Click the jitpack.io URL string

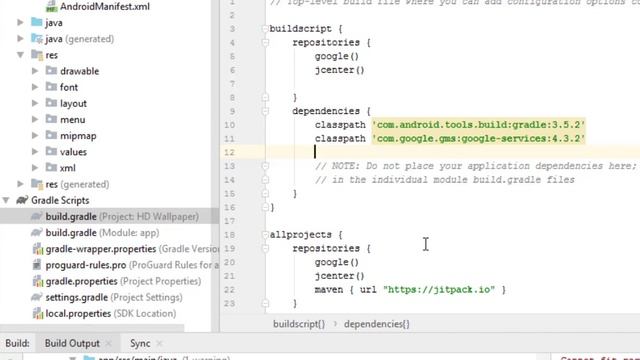point(439,289)
